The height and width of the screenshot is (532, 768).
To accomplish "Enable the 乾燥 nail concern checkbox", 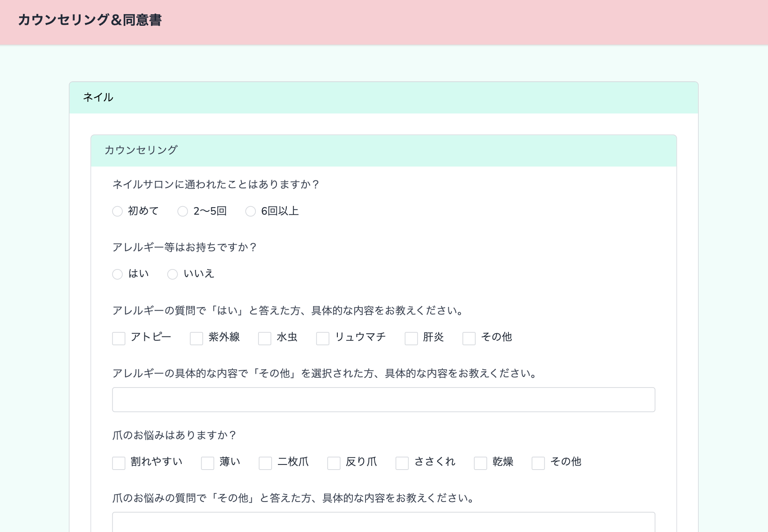I will point(480,463).
